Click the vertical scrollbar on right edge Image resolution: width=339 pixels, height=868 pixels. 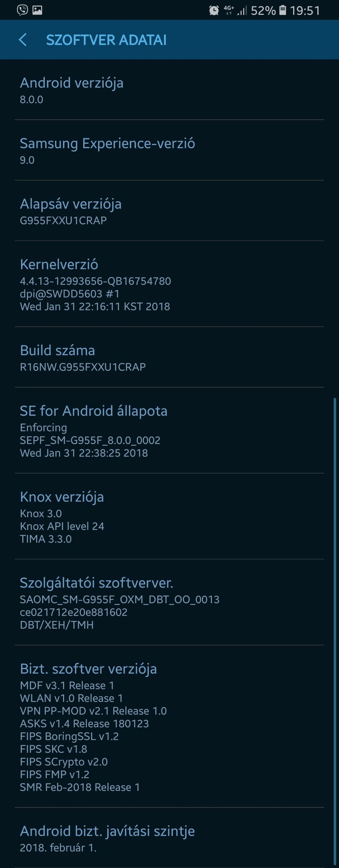pos(334,631)
